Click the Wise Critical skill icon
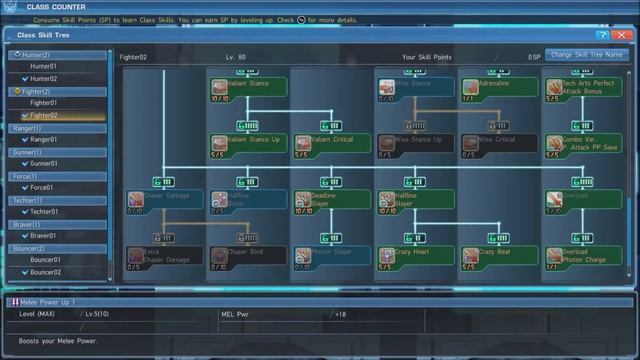640x360 pixels. (470, 143)
